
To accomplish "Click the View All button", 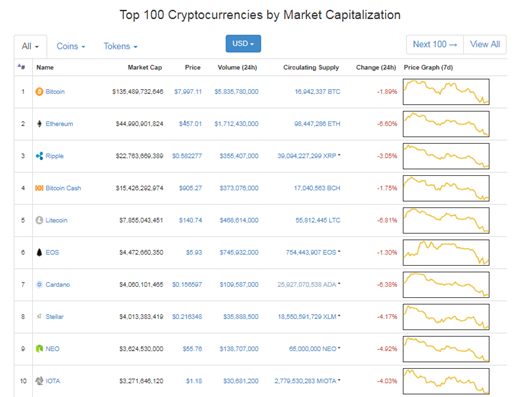I will coord(485,44).
